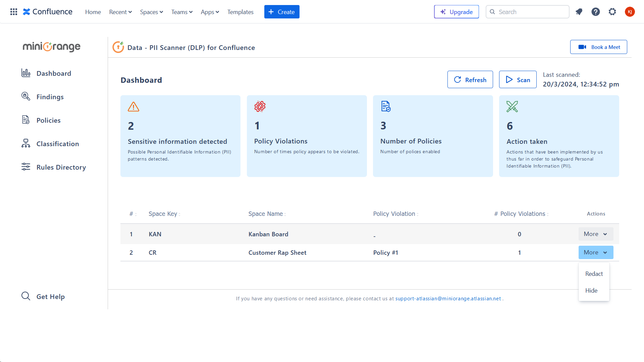Open Policies in the sidebar

48,120
